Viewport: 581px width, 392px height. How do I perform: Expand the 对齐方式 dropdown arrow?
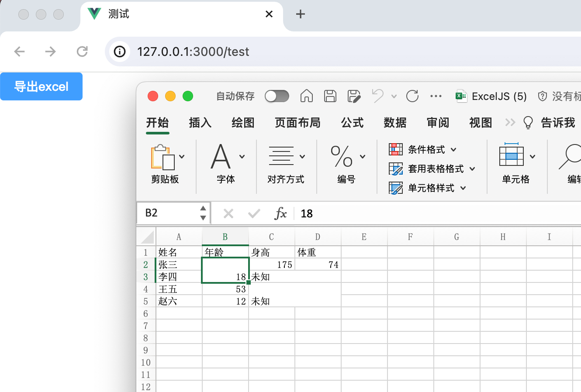[302, 157]
